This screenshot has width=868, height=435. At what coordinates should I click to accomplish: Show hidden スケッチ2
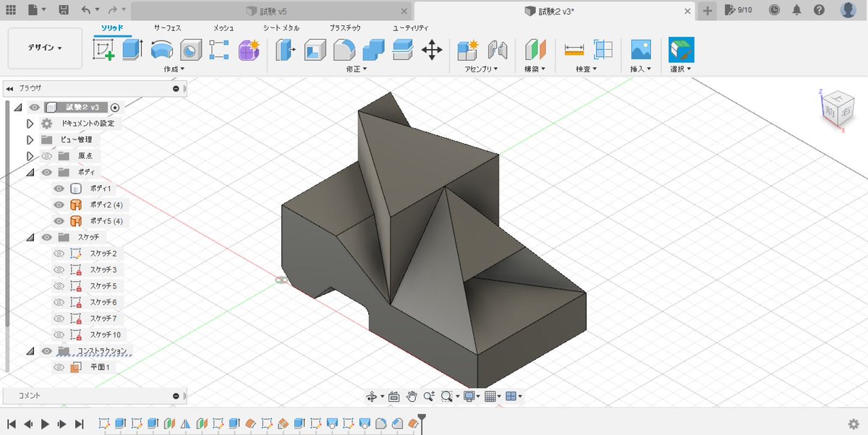coord(59,254)
